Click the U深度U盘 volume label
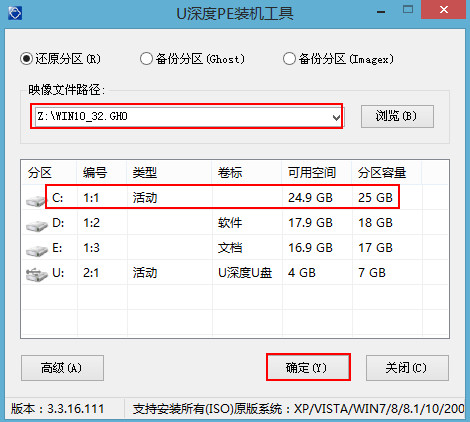470x422 pixels. [245, 273]
